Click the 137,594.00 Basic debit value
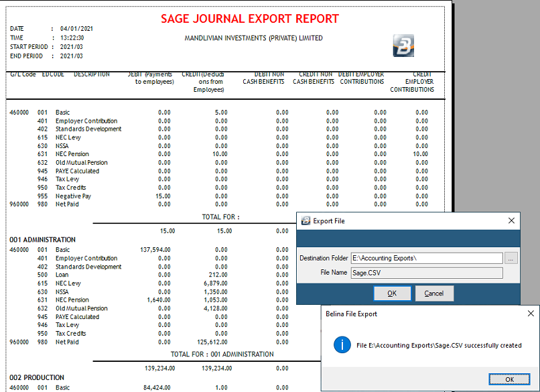The height and width of the screenshot is (392, 540). coord(155,250)
